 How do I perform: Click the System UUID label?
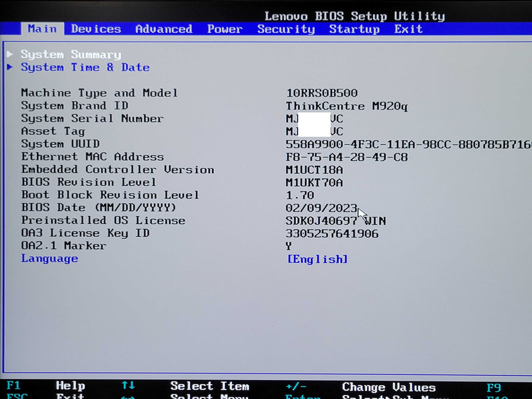(x=60, y=144)
